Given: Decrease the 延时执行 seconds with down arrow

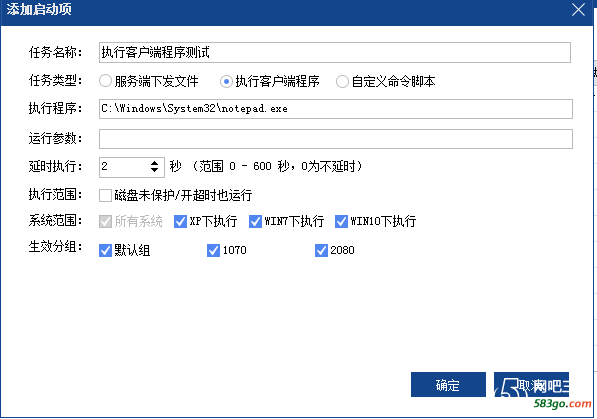Looking at the screenshot, I should [154, 170].
